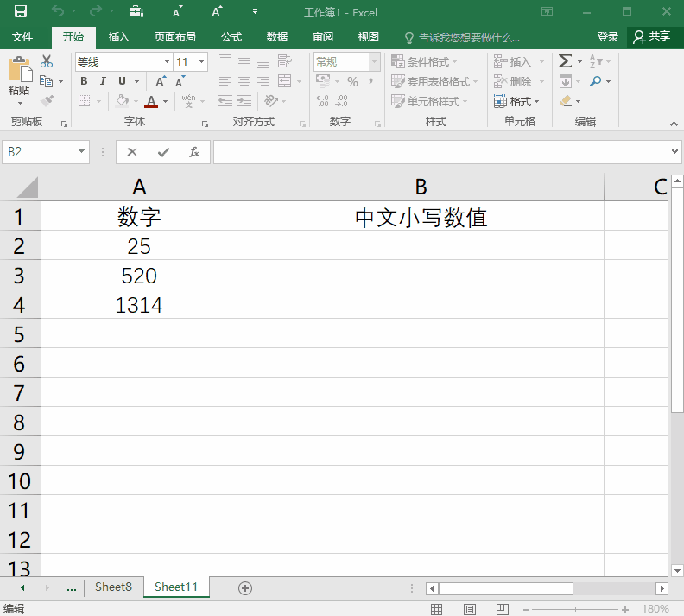Switch to the 页面布局 tab
This screenshot has width=684, height=616.
click(x=175, y=37)
